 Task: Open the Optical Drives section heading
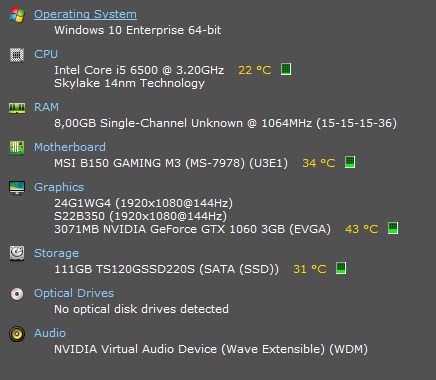pos(74,293)
